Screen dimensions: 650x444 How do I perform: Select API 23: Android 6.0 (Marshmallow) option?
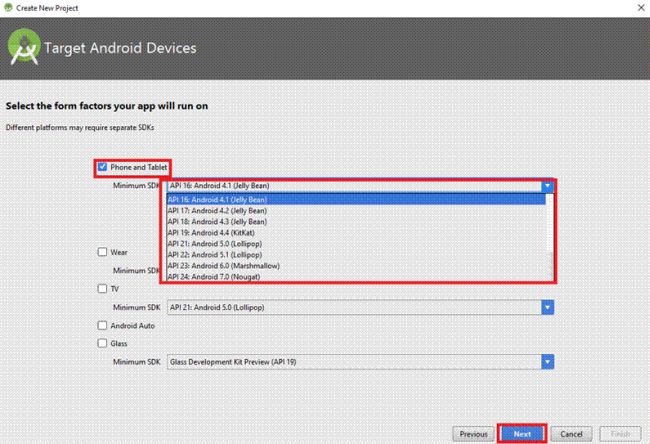tap(356, 266)
